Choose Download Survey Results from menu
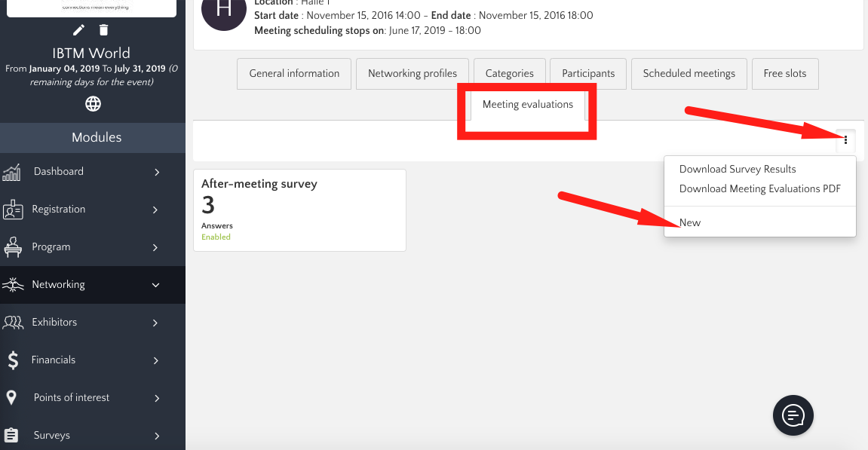Viewport: 868px width, 450px height. click(x=738, y=169)
